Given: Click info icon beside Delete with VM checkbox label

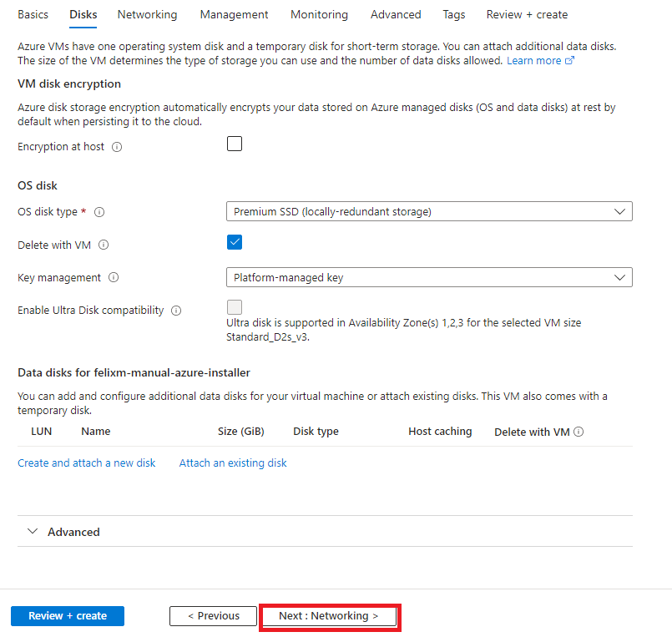Looking at the screenshot, I should pos(104,245).
